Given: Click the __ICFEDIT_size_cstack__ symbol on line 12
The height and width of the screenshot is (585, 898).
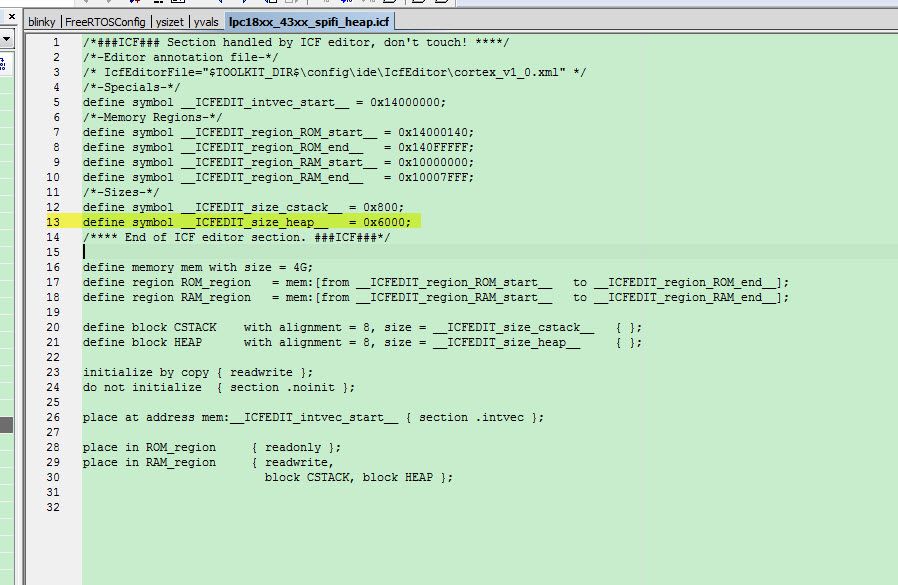Looking at the screenshot, I should [261, 207].
